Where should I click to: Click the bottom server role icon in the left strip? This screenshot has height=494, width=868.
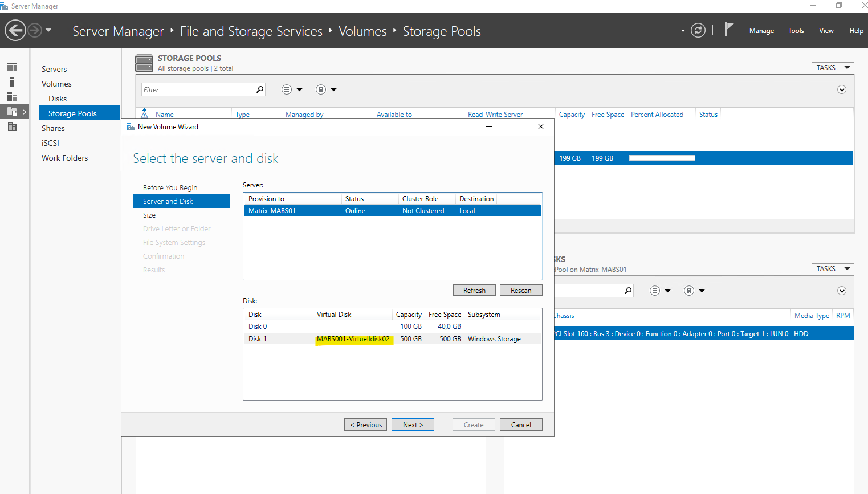(12, 126)
